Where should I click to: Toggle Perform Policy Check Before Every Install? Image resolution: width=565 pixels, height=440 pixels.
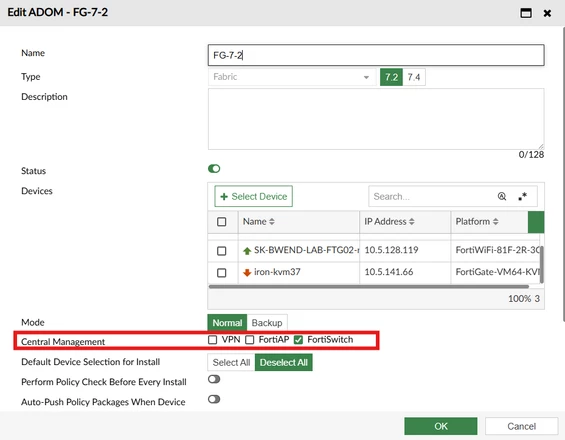pos(214,379)
